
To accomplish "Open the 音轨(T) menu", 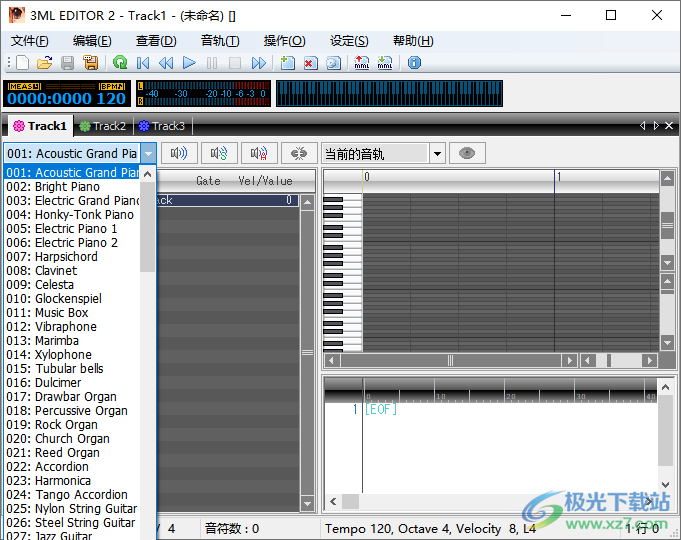I will (x=220, y=41).
